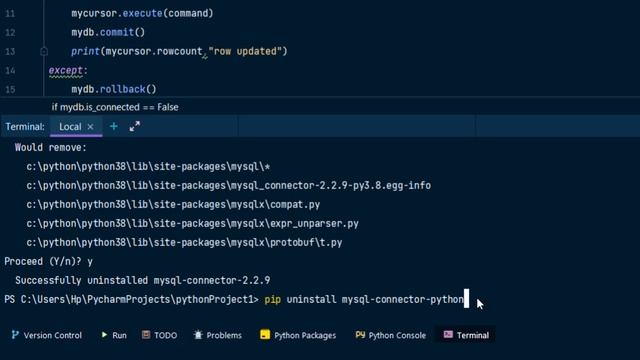Click the mysqlx\expr_unparser.py path line
The width and height of the screenshot is (640, 360).
pos(192,224)
